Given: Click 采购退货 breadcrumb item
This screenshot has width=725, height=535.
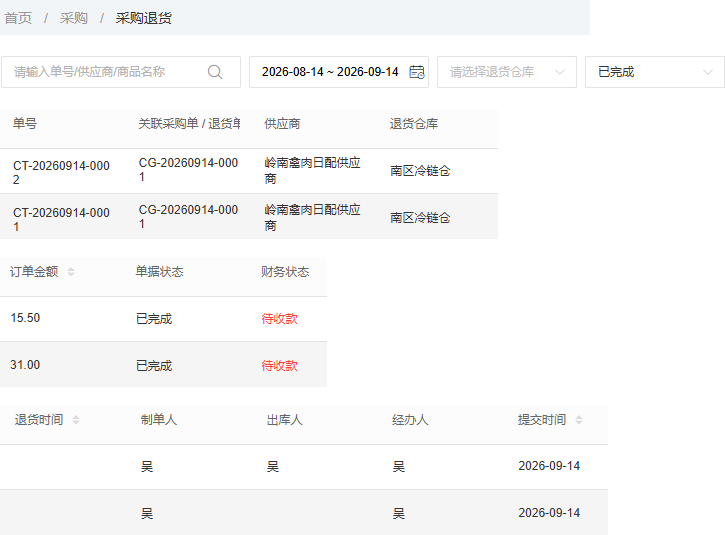Looking at the screenshot, I should point(143,18).
